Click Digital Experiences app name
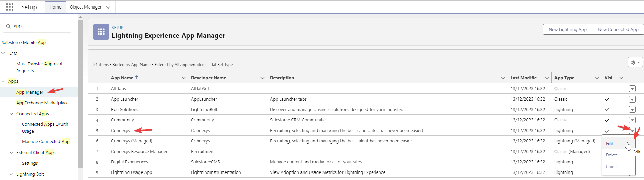 pos(130,162)
